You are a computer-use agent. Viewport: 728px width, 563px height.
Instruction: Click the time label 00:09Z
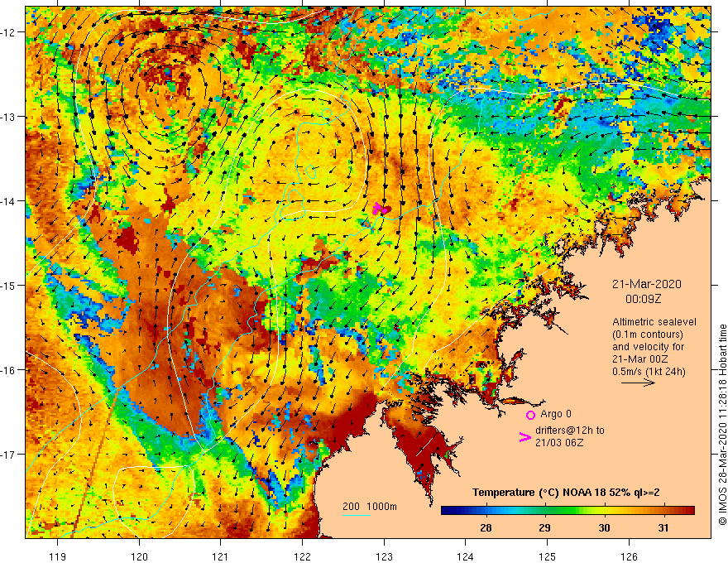643,299
